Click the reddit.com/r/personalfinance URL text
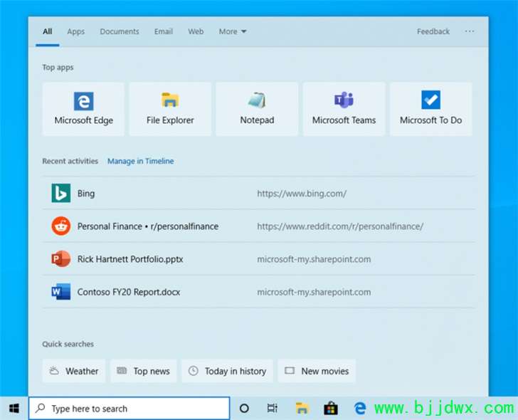The height and width of the screenshot is (420, 518). click(340, 226)
